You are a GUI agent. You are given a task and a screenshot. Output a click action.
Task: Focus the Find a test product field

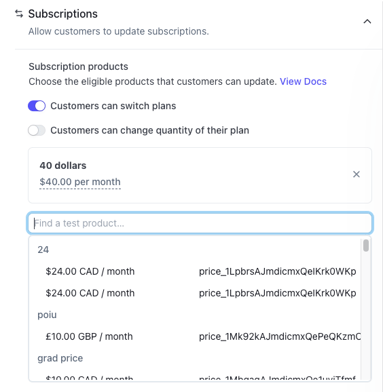[200, 223]
